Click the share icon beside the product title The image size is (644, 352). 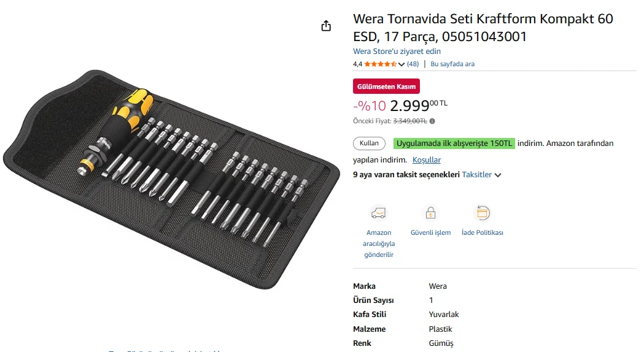point(326,26)
